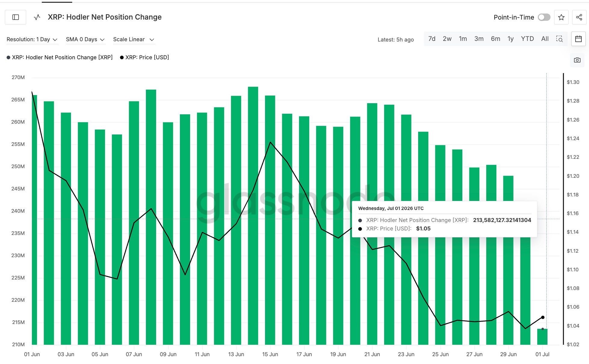Click the chart title XRP: Hodler Net Position Change
589x364 pixels.
pyautogui.click(x=105, y=17)
